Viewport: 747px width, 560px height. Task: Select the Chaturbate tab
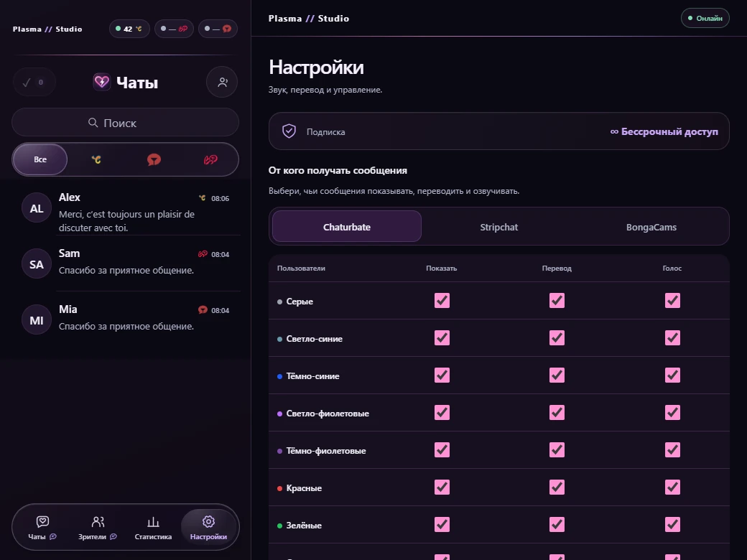pyautogui.click(x=347, y=227)
